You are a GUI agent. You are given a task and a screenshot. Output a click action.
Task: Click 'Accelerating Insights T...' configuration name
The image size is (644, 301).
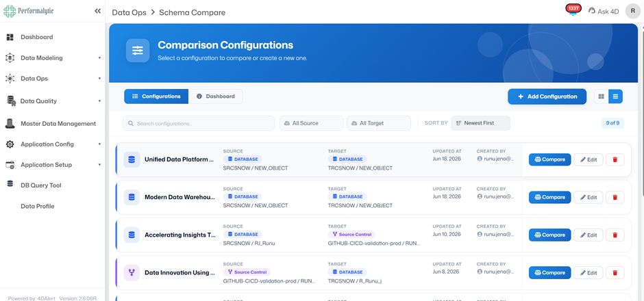[x=180, y=235]
